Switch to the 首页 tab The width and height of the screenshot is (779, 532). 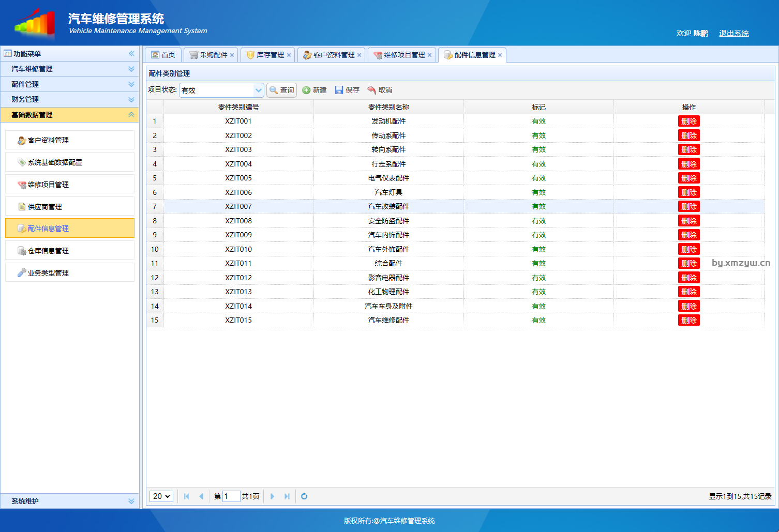coord(163,55)
